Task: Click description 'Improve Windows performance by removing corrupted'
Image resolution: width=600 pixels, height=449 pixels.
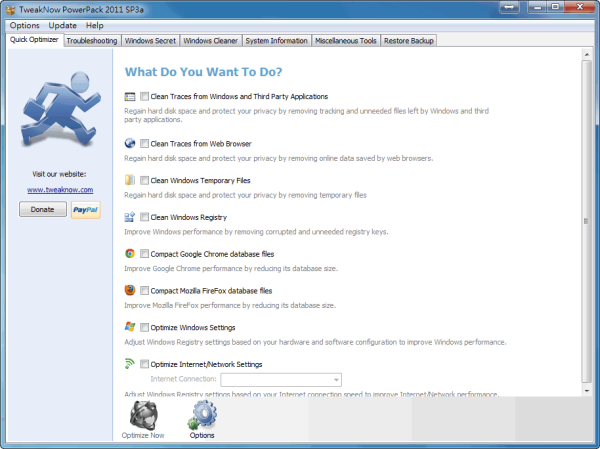Action: pos(256,232)
